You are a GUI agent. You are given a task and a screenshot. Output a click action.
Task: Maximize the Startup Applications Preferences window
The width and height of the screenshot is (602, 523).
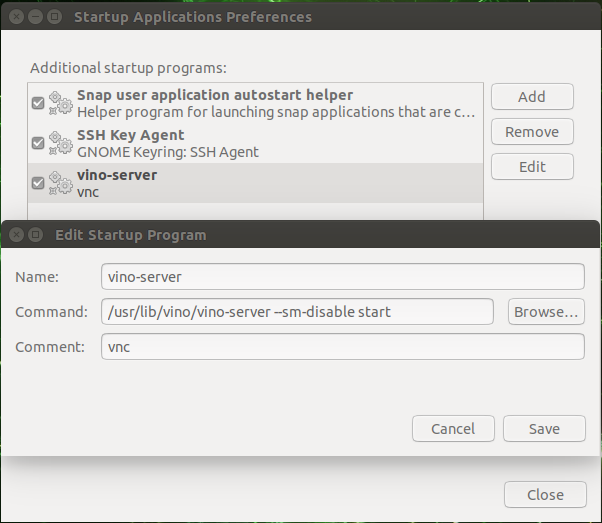(55, 17)
